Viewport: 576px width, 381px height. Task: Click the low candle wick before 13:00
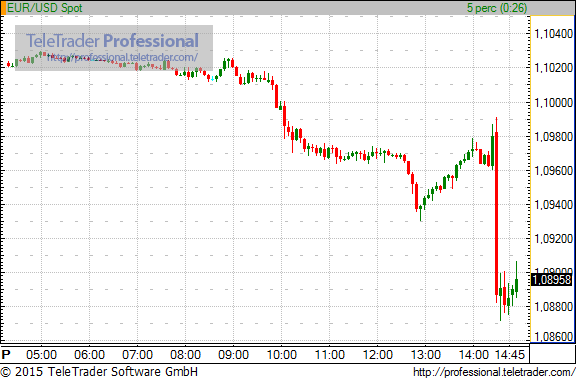(421, 213)
